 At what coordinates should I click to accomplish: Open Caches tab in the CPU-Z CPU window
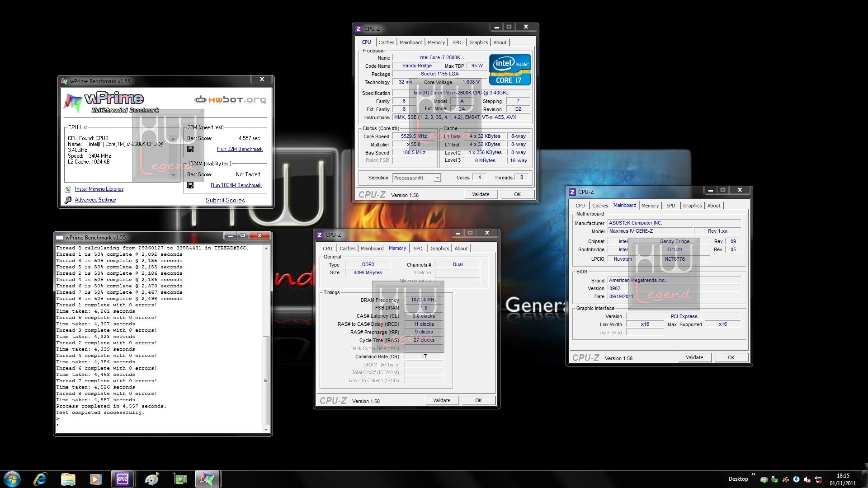coord(386,42)
